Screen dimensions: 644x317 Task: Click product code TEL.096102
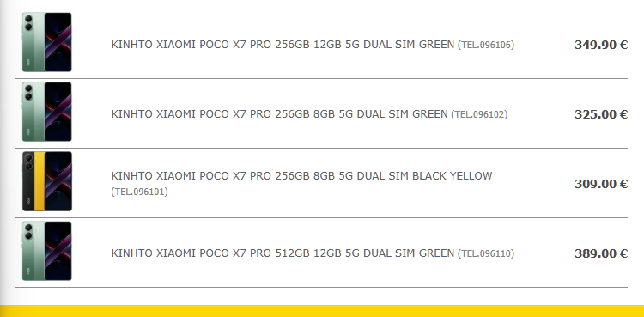479,114
